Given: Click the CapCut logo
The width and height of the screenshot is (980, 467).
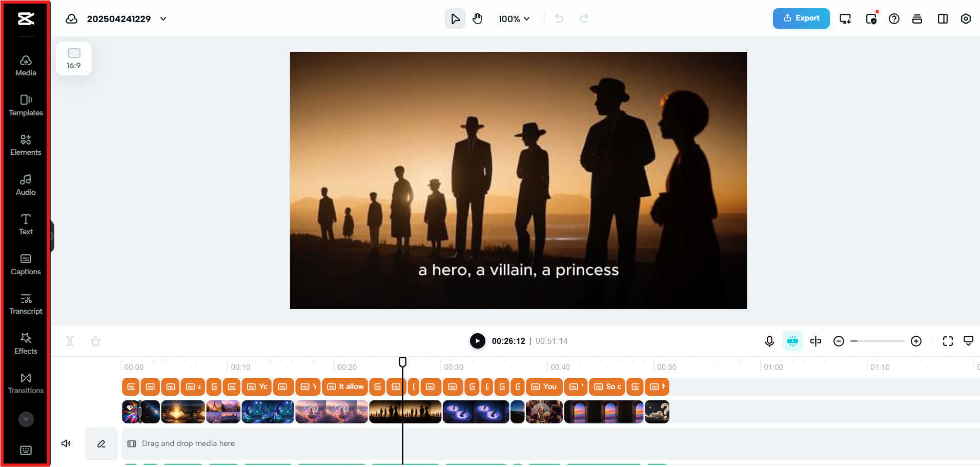Looking at the screenshot, I should tap(26, 19).
